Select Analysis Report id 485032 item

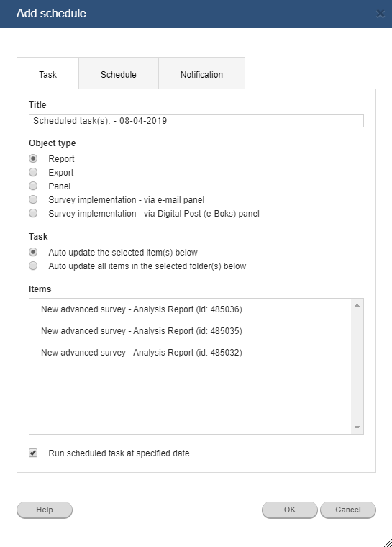142,353
